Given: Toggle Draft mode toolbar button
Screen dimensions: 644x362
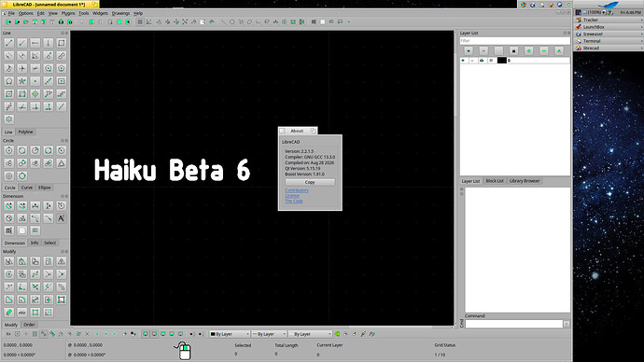Looking at the screenshot, I should coord(148,21).
